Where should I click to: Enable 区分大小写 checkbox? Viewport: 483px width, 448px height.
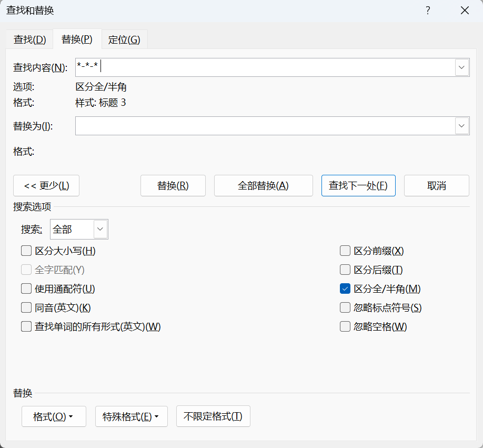click(26, 251)
